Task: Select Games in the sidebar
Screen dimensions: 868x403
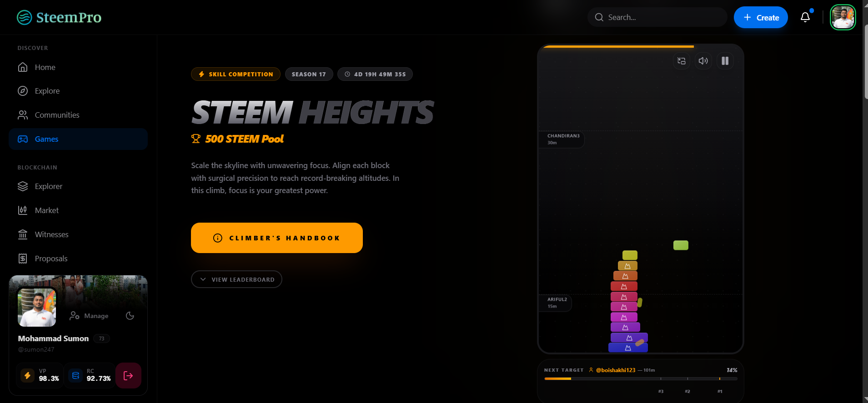Action: (x=78, y=139)
